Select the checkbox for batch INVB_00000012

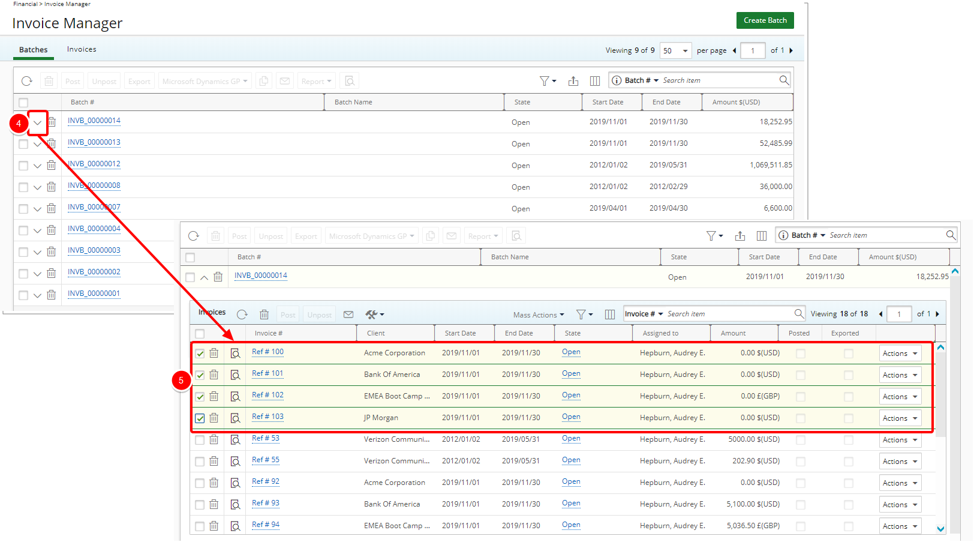[x=23, y=166]
